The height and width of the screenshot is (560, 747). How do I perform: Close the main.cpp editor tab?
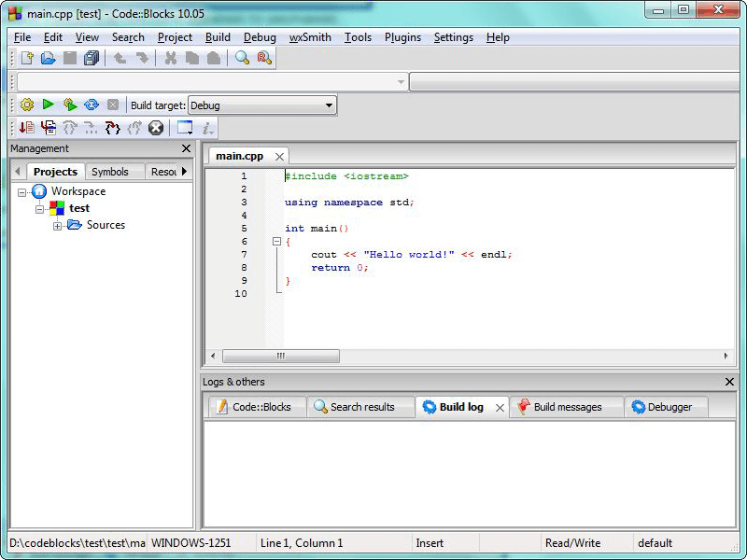coord(279,157)
